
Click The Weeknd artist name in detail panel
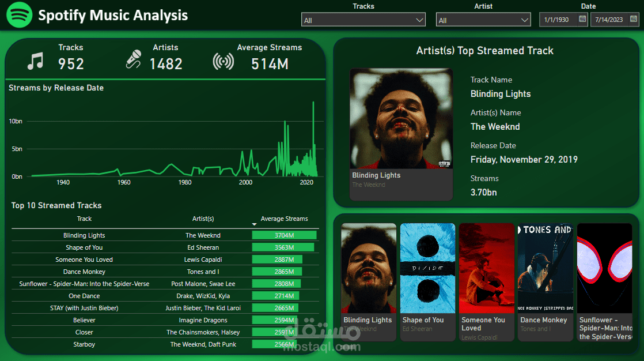tap(495, 127)
